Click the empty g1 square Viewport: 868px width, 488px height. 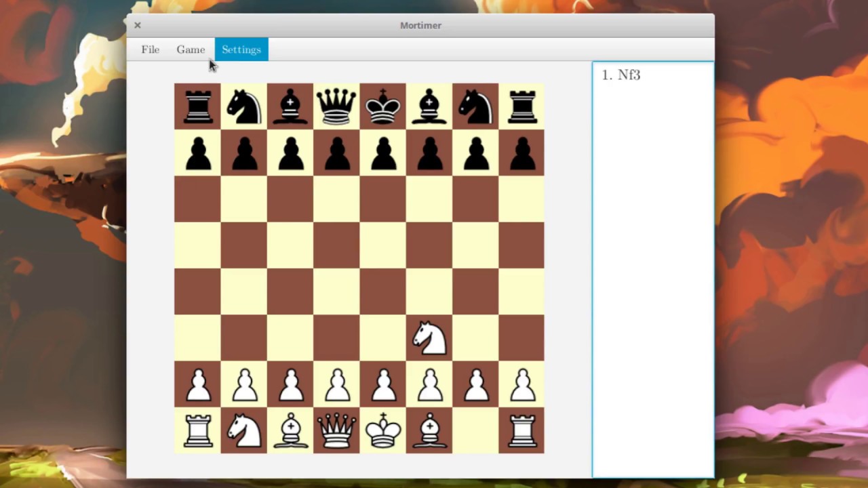[475, 430]
